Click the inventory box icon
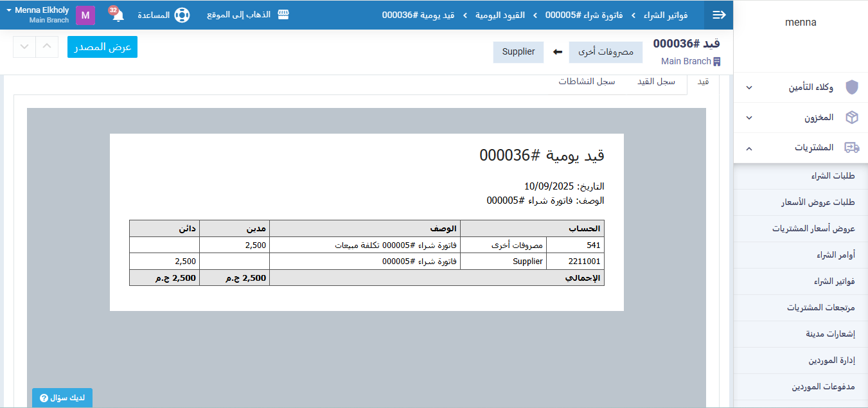The width and height of the screenshot is (868, 408). coord(851,118)
